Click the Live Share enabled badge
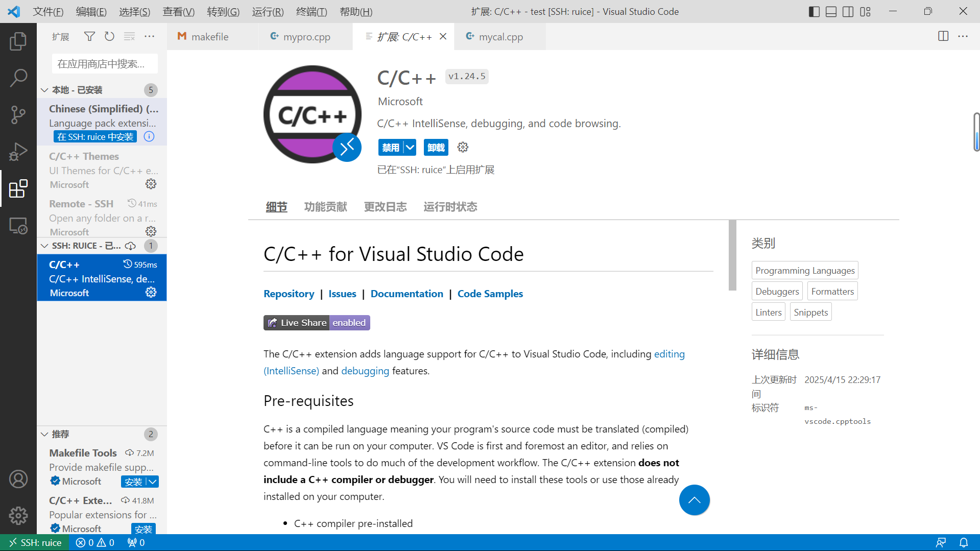This screenshot has width=980, height=551. pyautogui.click(x=317, y=323)
